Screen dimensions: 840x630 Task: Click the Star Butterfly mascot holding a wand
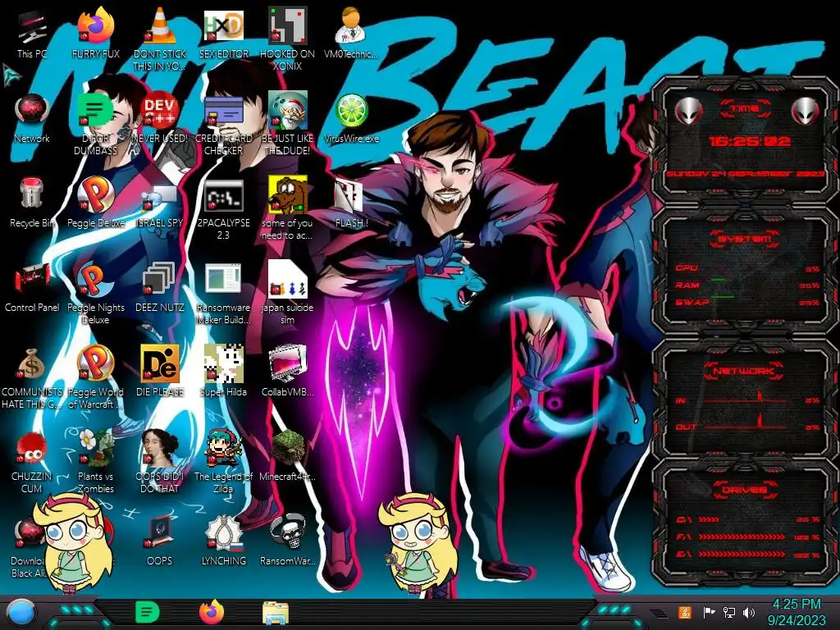pos(420,543)
